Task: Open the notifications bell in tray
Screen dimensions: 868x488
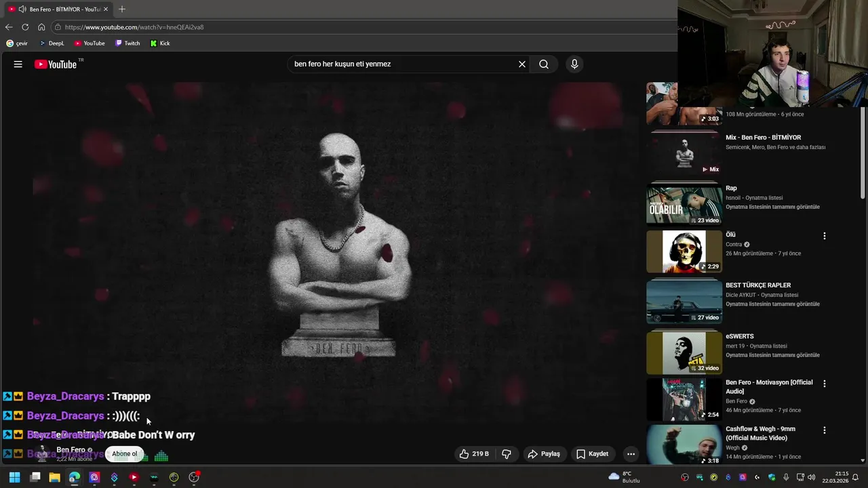Action: [855, 477]
